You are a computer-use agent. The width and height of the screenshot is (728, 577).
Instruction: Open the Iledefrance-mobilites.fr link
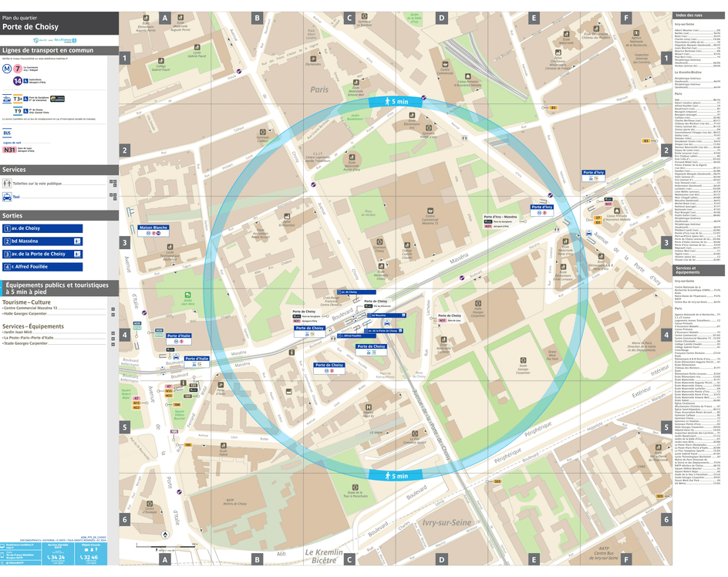(x=20, y=545)
